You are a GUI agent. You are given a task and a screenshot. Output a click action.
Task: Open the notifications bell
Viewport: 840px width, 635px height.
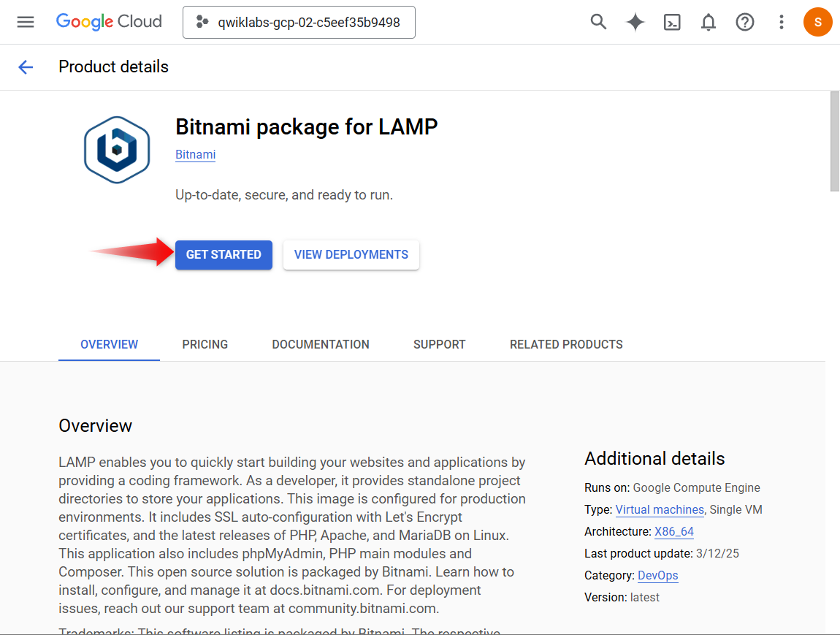pyautogui.click(x=709, y=22)
